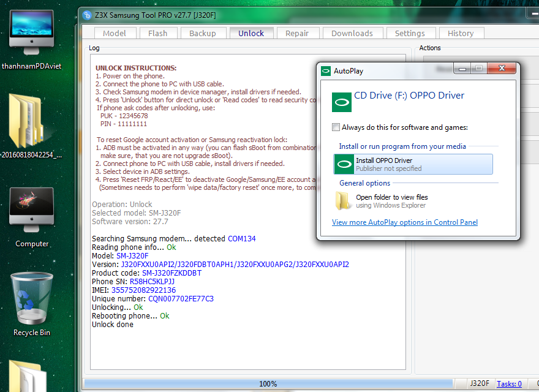Toggle Always do this for software checkbox

click(x=336, y=127)
